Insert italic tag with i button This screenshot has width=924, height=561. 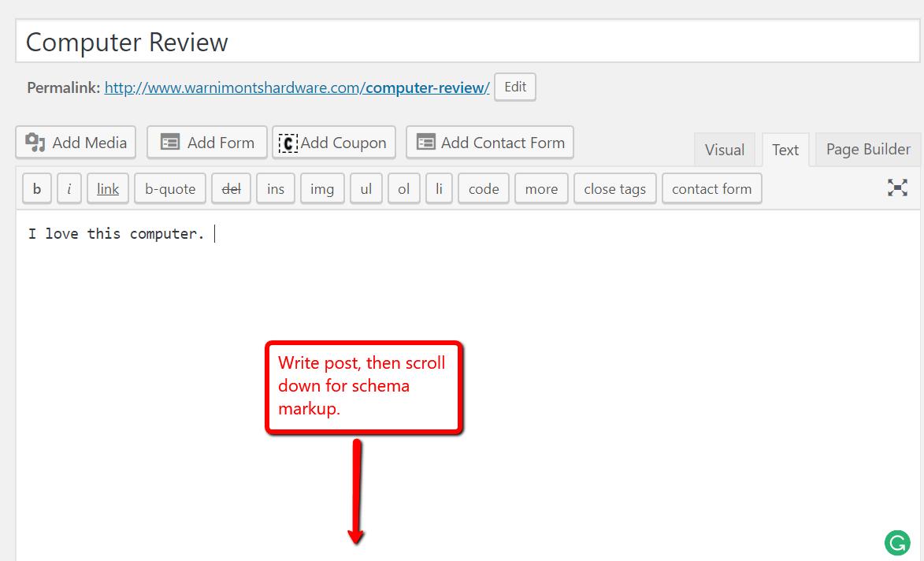pos(69,188)
